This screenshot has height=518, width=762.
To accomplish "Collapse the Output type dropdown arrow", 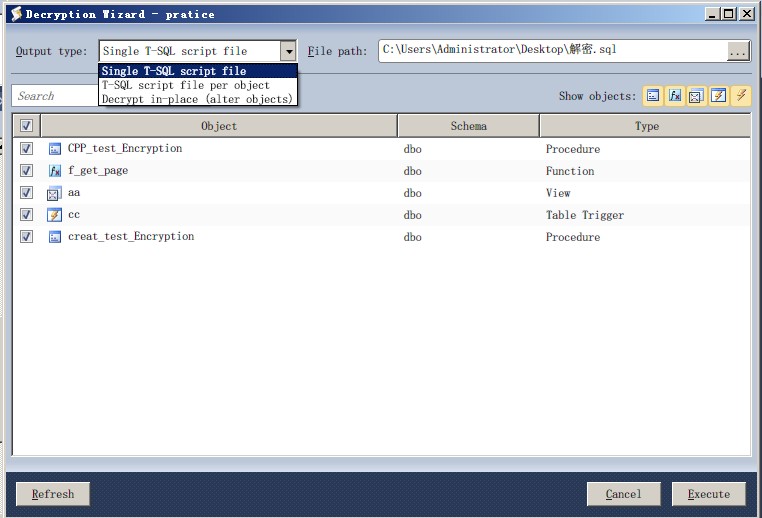I will [x=288, y=51].
